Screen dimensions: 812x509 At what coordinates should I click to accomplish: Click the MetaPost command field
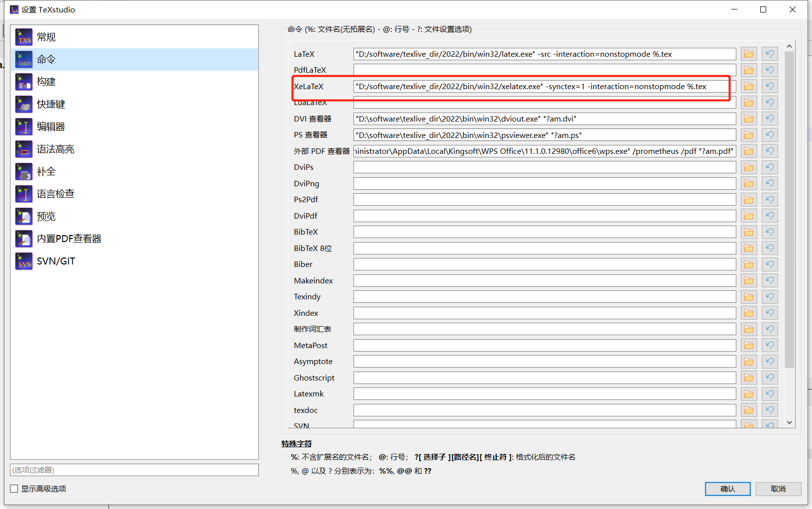pyautogui.click(x=545, y=345)
